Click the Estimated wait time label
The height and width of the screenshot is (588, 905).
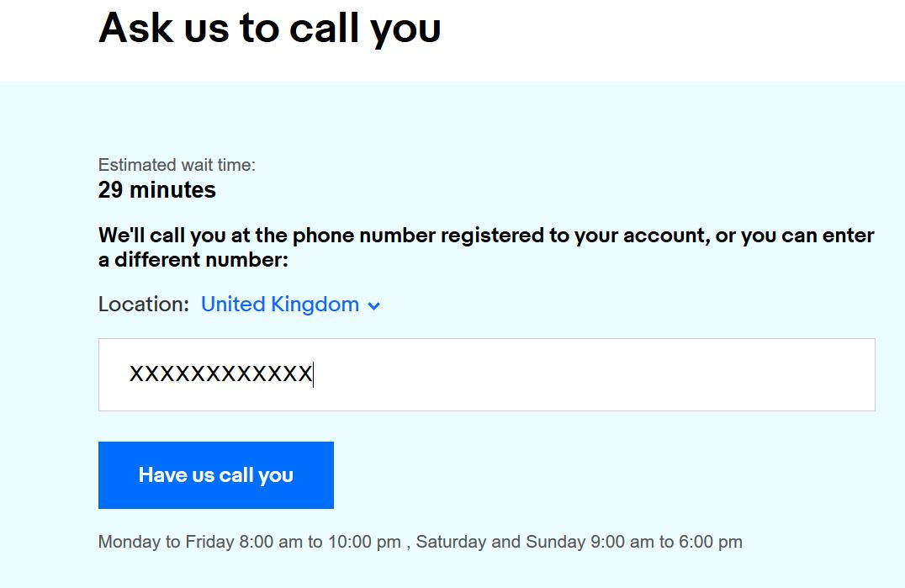(177, 165)
